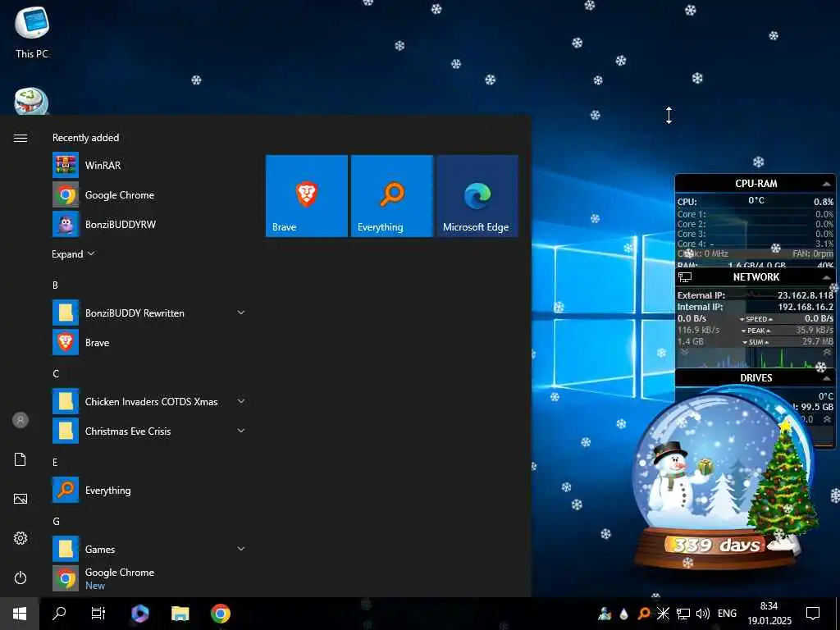This screenshot has height=630, width=840.
Task: Click the Power icon in Start sidebar
Action: pyautogui.click(x=21, y=577)
